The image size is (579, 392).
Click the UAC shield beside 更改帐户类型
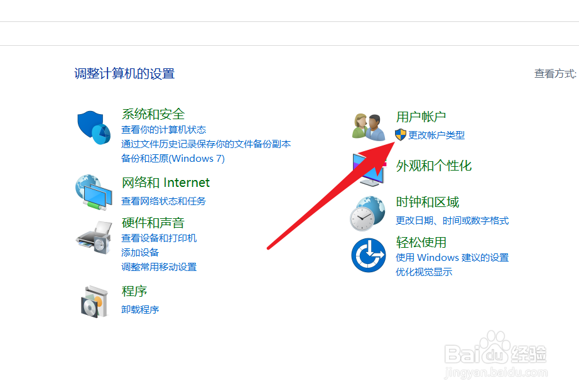(401, 135)
